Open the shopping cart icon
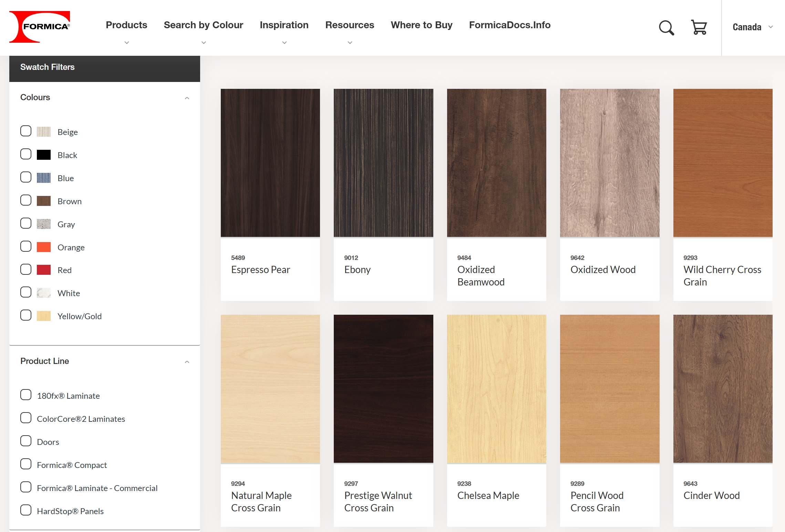 click(699, 27)
